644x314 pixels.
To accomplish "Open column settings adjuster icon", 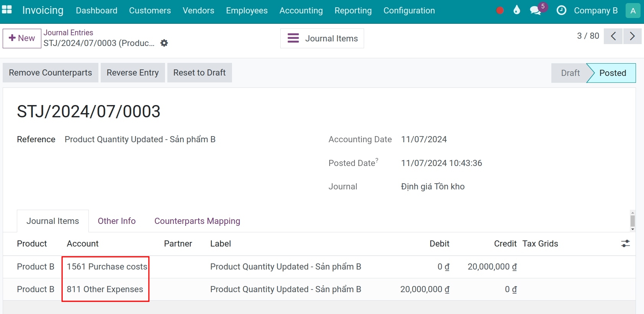I will (x=625, y=243).
